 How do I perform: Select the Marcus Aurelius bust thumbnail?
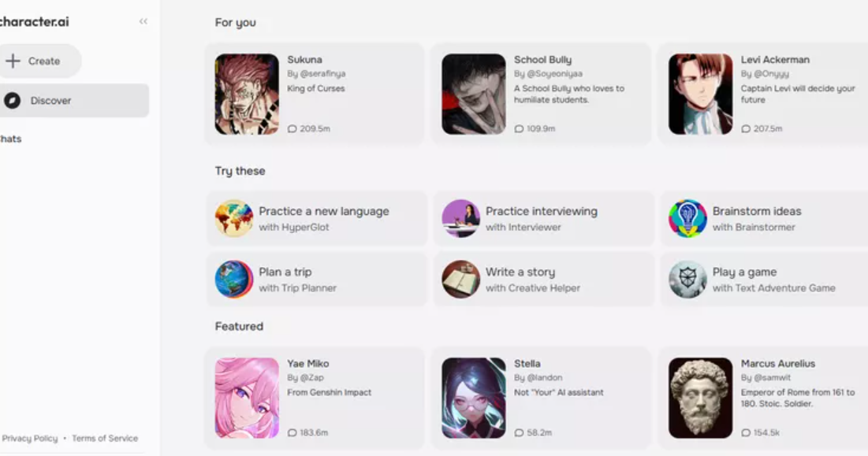pos(700,398)
